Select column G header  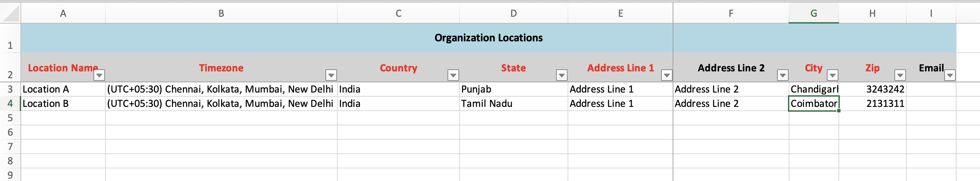(814, 13)
